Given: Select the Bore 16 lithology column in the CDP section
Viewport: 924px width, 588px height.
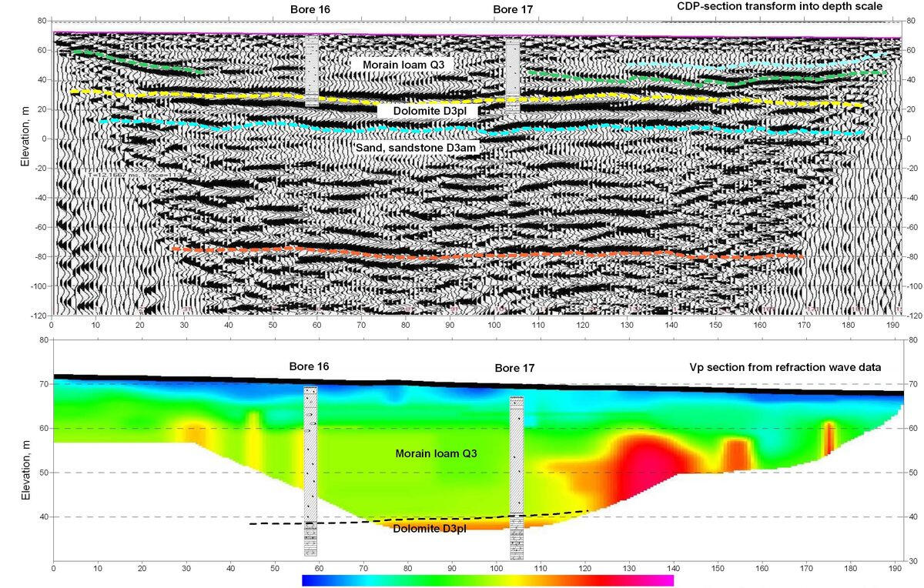Looking at the screenshot, I should [311, 71].
